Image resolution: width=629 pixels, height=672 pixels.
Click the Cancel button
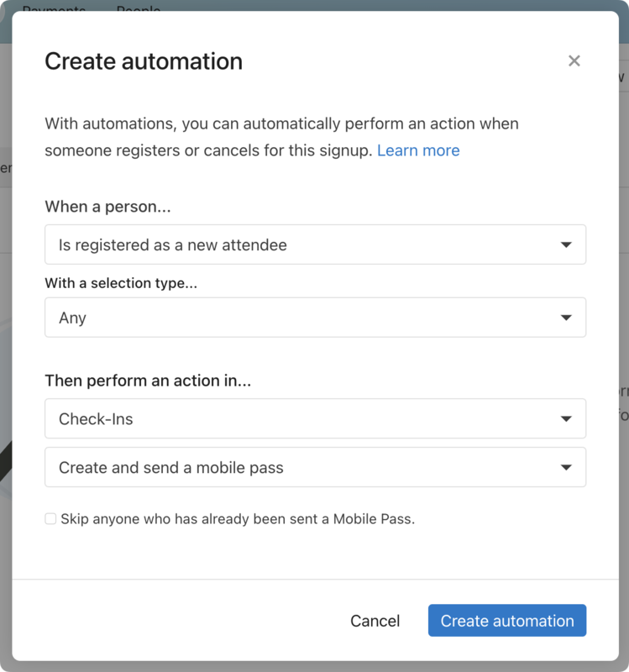375,621
